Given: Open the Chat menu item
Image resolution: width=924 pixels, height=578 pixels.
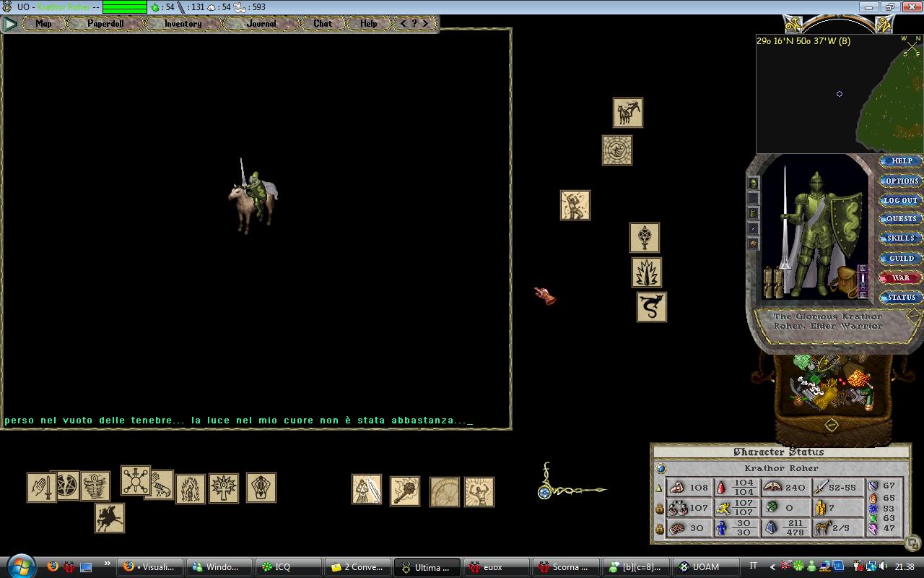Looking at the screenshot, I should click(x=323, y=24).
